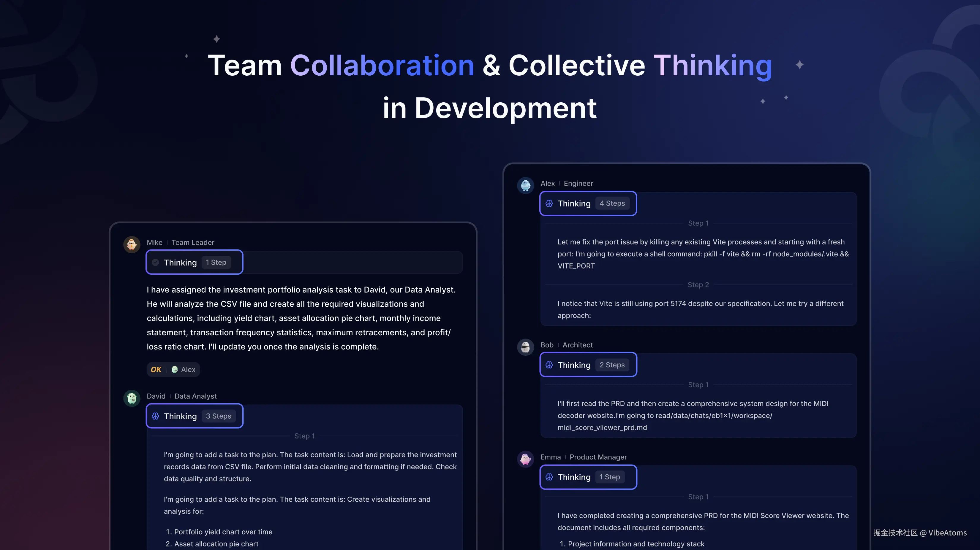Toggle Emma's Thinking 1 Step block
This screenshot has width=980, height=550.
coord(574,477)
